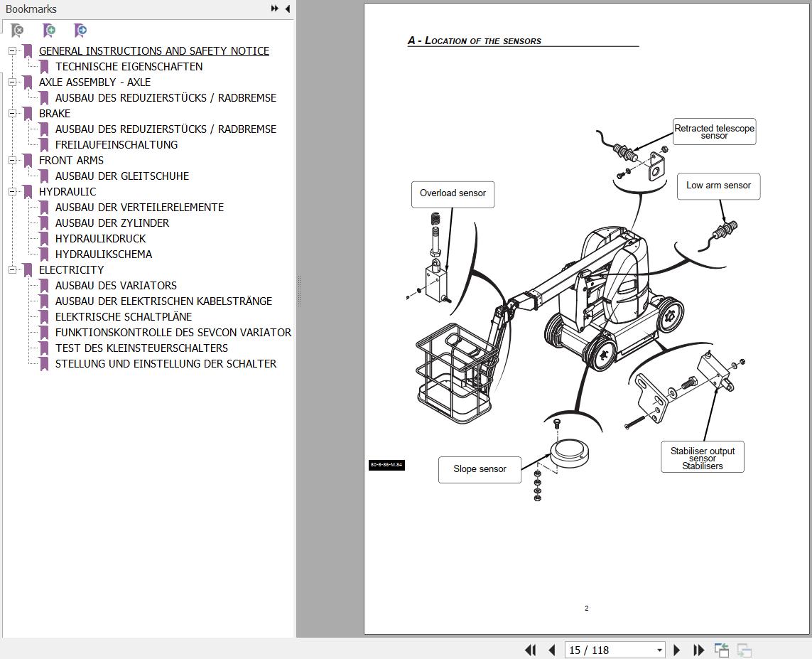This screenshot has width=812, height=659.
Task: Click the panel splitter grip handle
Action: [x=299, y=291]
